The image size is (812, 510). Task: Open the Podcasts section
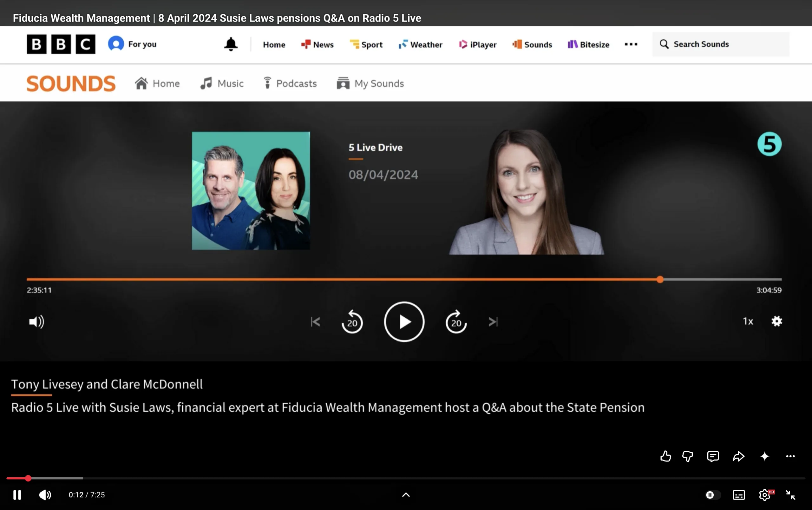pos(290,83)
